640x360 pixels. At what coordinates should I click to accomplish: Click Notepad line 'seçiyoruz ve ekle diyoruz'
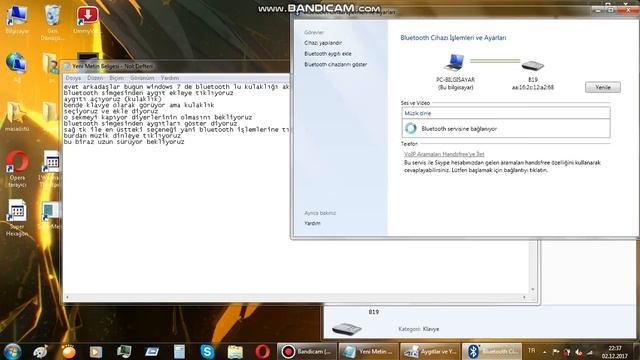pyautogui.click(x=111, y=111)
